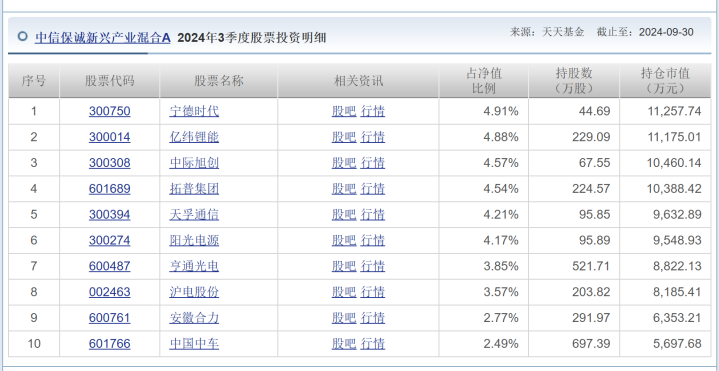Open 行情 for 亿纬锂能
Viewport: 719px width, 371px height.
[x=372, y=137]
